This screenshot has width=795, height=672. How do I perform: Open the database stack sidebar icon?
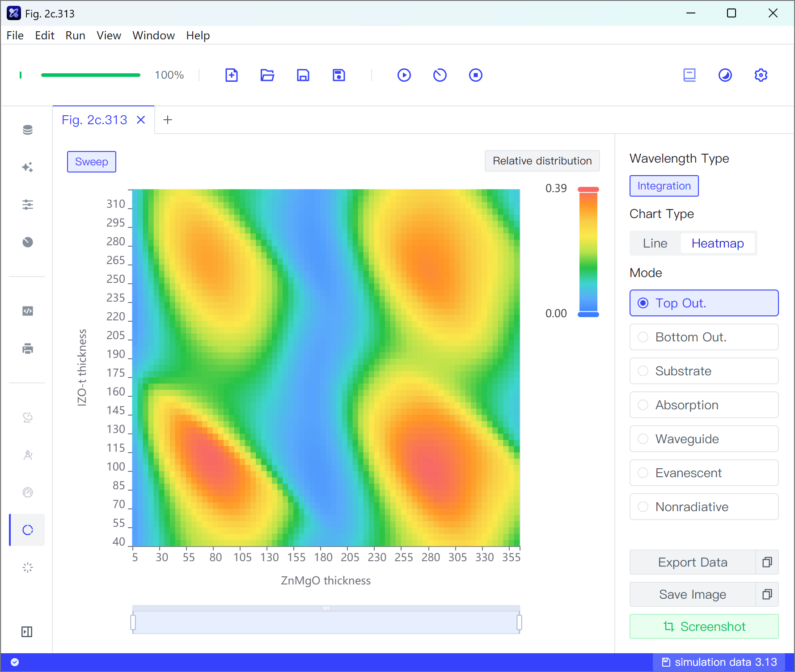28,130
